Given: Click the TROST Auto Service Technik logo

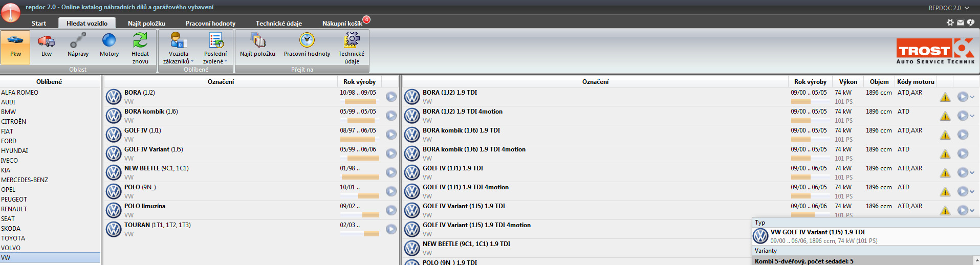Looking at the screenshot, I should 935,51.
